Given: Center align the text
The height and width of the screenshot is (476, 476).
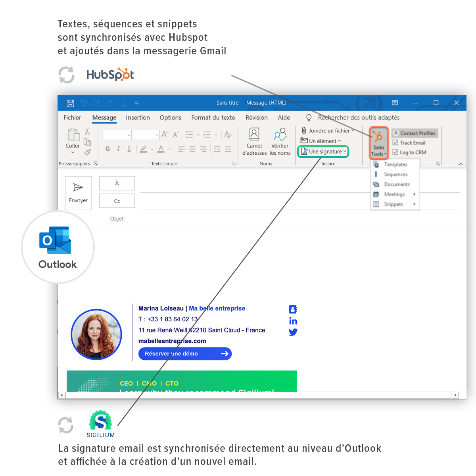Looking at the screenshot, I should coord(192,149).
